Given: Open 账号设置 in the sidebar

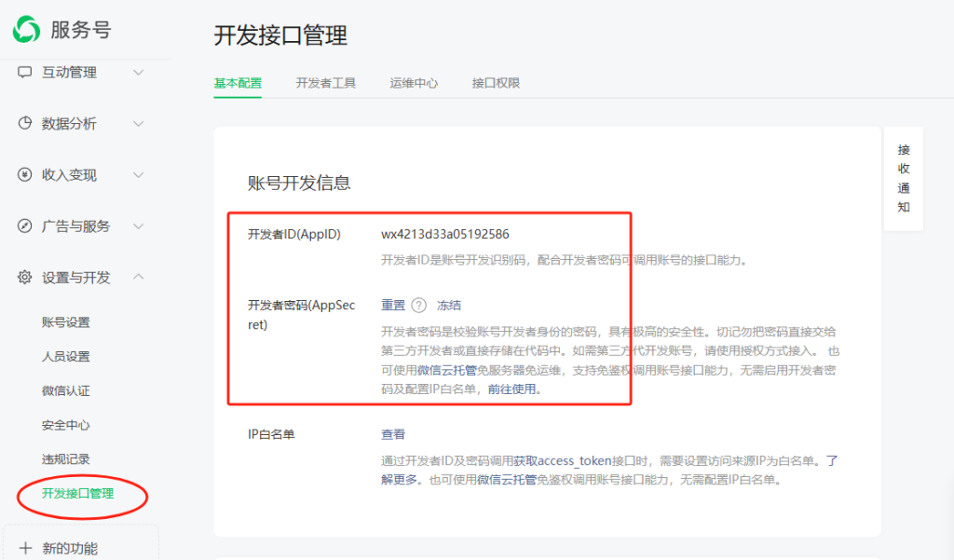Looking at the screenshot, I should pos(66,322).
